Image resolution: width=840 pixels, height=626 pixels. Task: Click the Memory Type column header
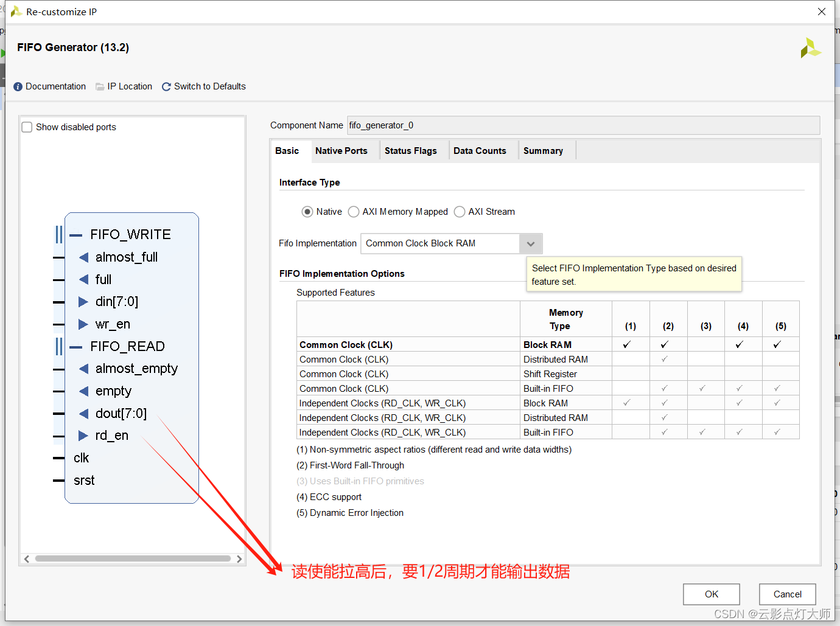tap(566, 319)
